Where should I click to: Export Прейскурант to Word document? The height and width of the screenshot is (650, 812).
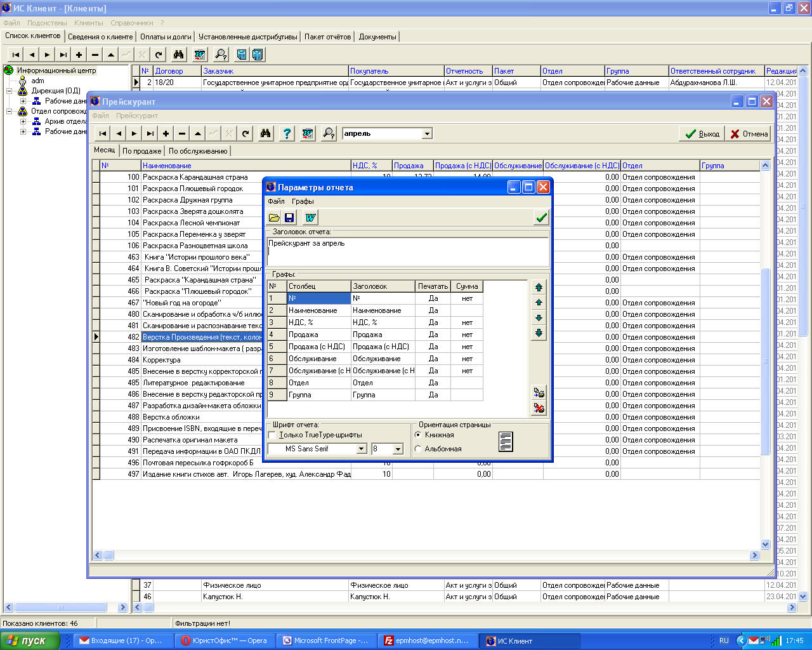[308, 133]
